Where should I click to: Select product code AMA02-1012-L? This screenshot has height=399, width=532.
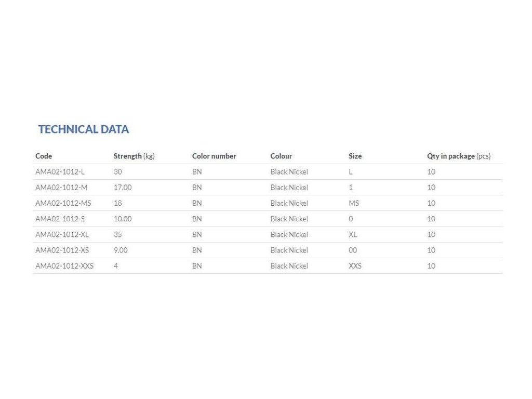[x=60, y=172]
